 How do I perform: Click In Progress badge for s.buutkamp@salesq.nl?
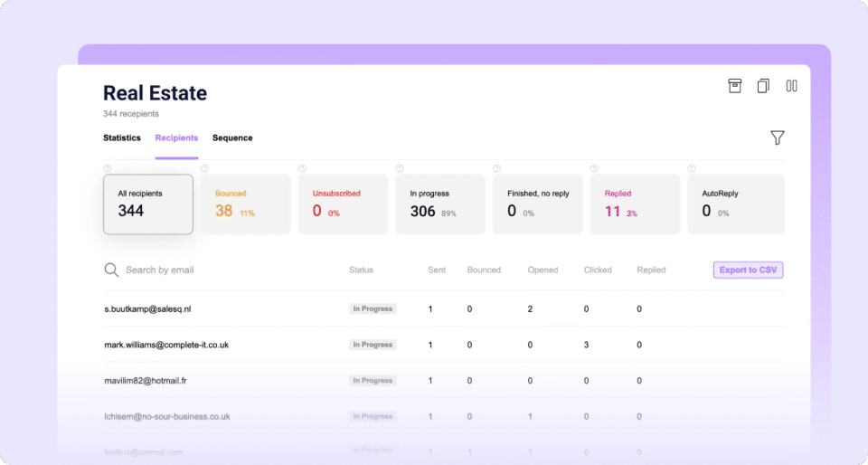pos(373,308)
